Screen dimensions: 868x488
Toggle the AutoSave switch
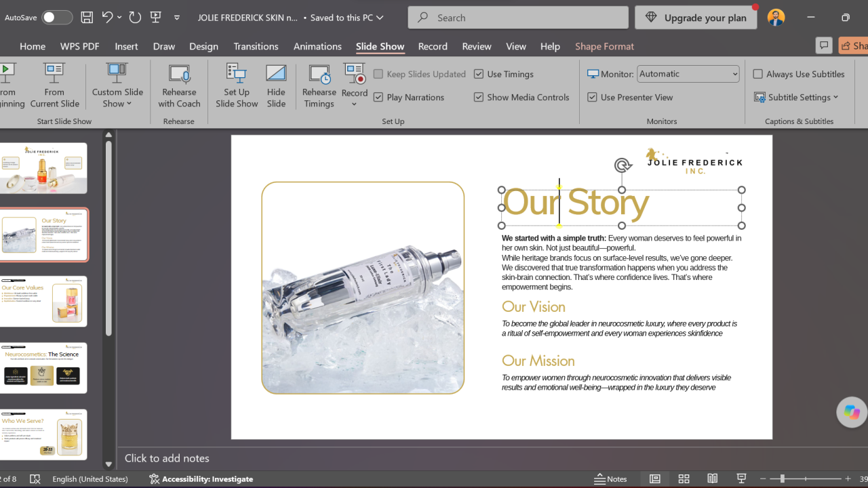(x=57, y=18)
